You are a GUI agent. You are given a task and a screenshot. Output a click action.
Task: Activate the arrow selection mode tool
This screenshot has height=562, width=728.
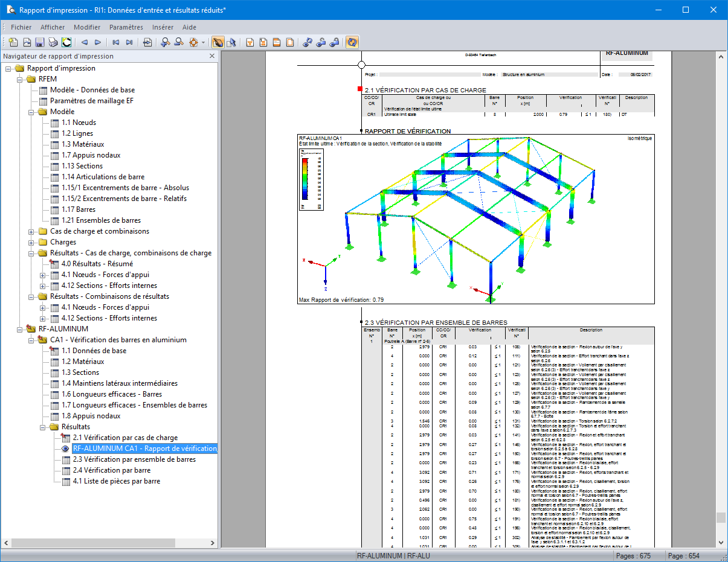(x=230, y=42)
